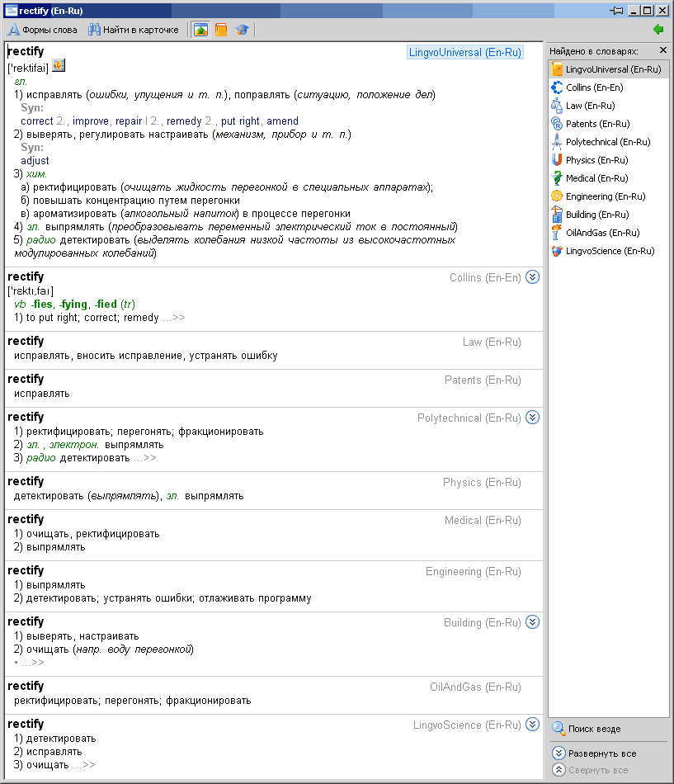Viewport: 674px width, 784px height.
Task: Click the Engineering (En-Ru) card header label
Action: point(474,572)
